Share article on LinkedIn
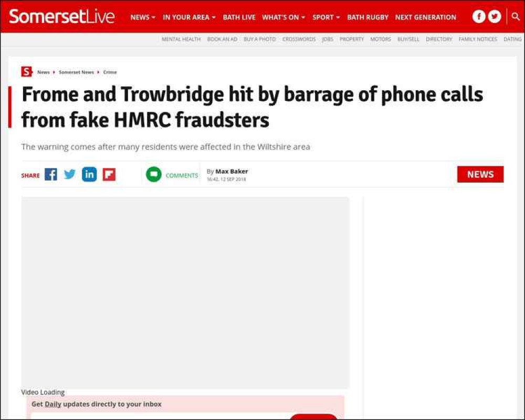The height and width of the screenshot is (420, 525). (x=89, y=174)
